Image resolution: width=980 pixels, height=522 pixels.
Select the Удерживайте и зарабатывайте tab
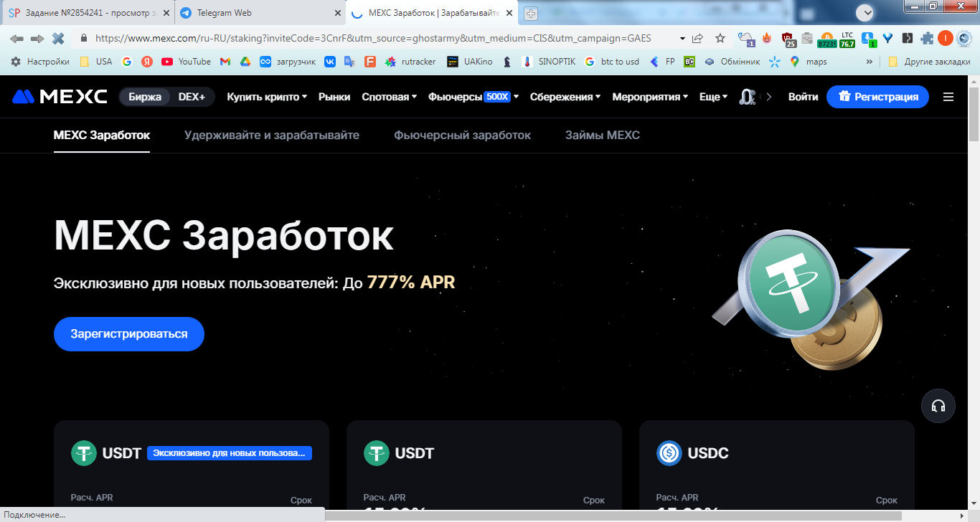(x=272, y=135)
